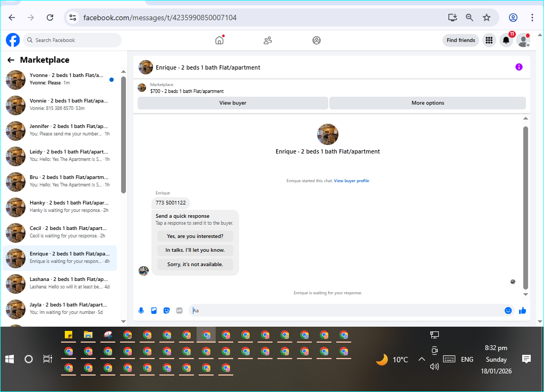The height and width of the screenshot is (392, 544).
Task: Open Cecil's conversation
Action: click(59, 233)
